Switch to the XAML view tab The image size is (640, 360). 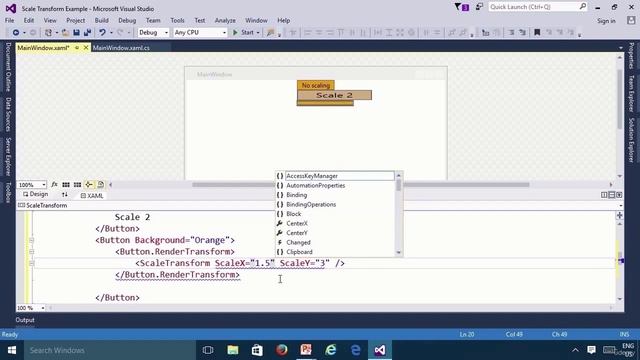92,196
